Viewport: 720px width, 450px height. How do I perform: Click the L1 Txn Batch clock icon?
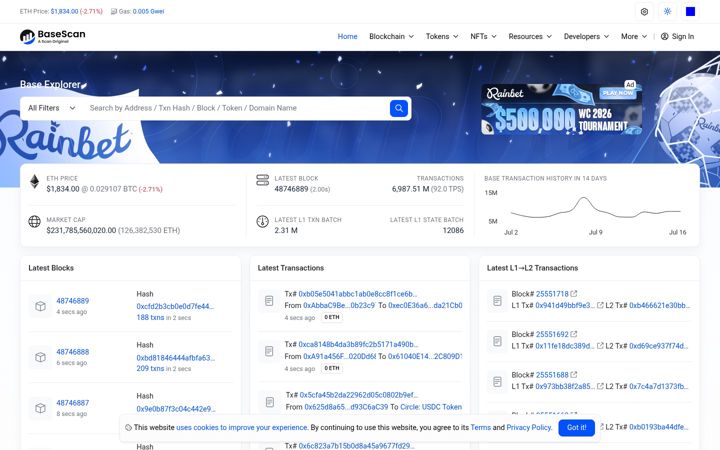[x=263, y=221]
